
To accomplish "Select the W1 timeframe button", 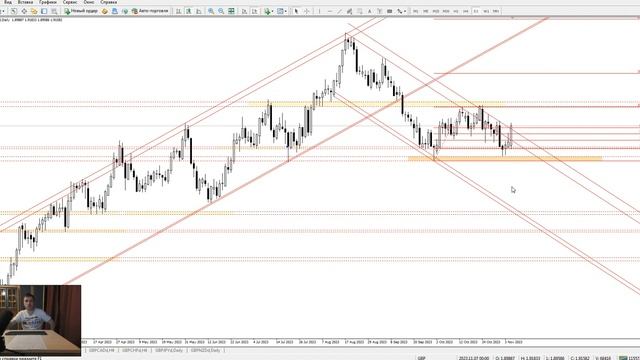I will [x=486, y=11].
